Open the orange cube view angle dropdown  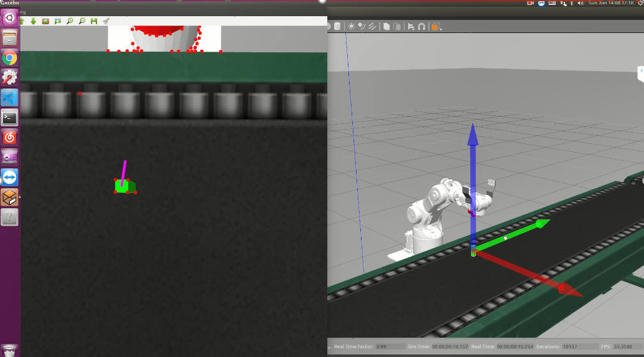[436, 27]
